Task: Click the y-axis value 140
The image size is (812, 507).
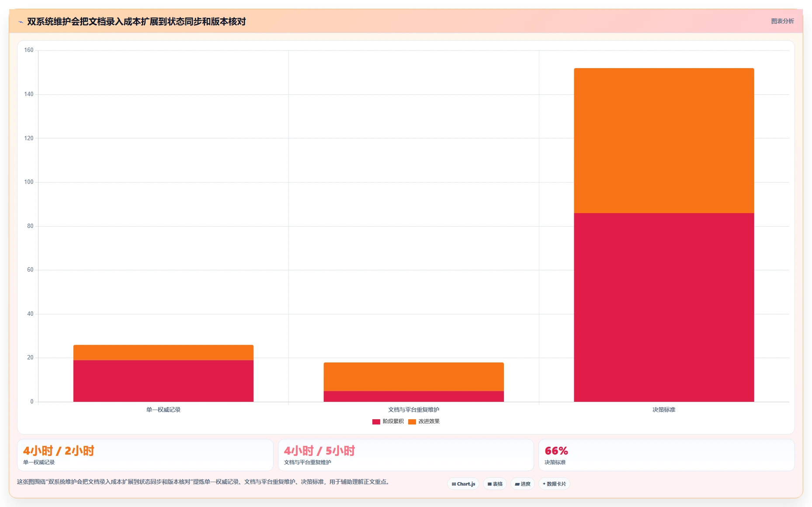Action: click(x=29, y=94)
